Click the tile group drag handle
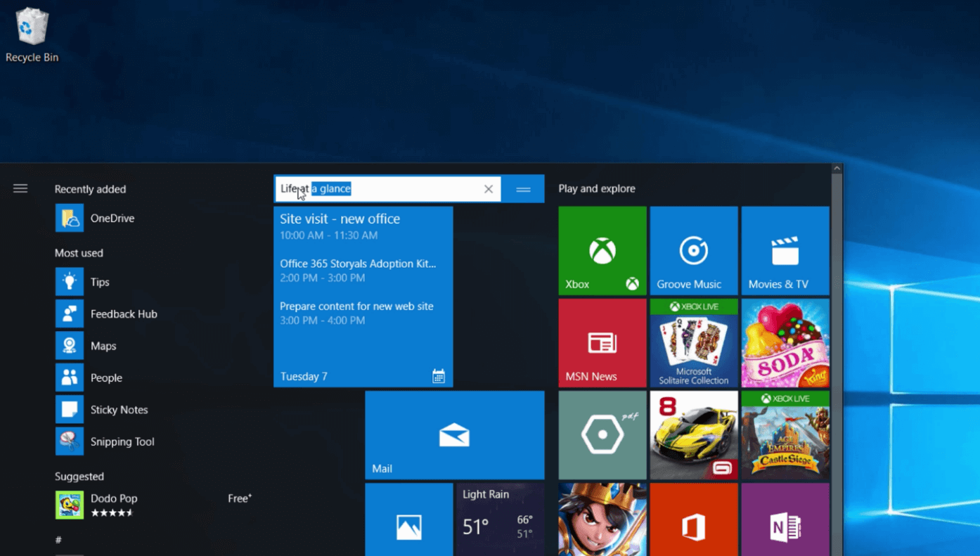This screenshot has height=556, width=980. tap(523, 189)
